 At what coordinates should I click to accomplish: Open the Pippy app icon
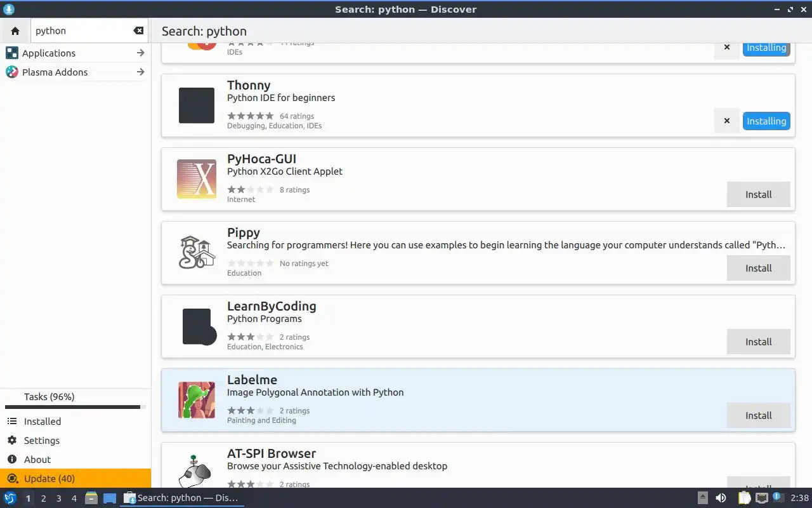click(x=197, y=253)
